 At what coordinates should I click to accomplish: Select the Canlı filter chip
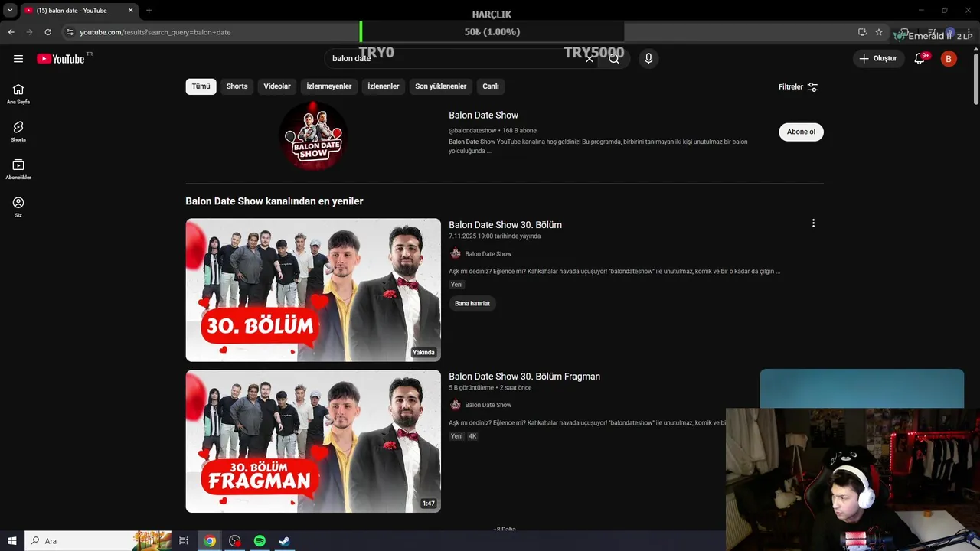pos(491,86)
